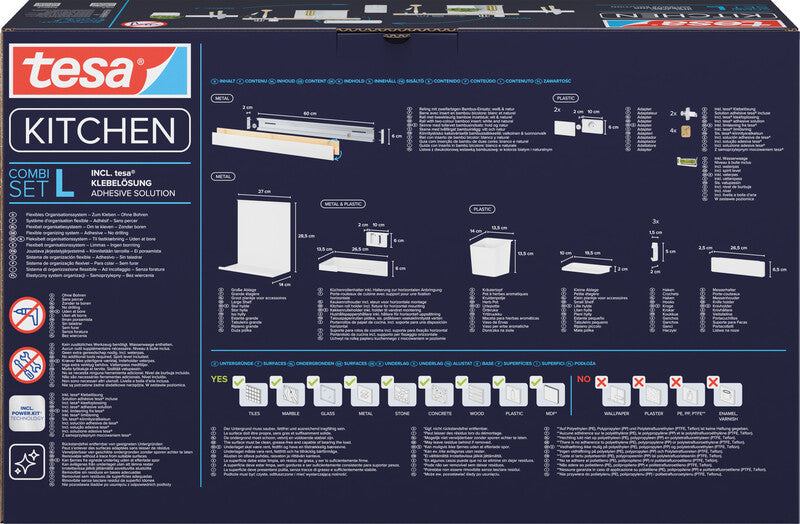The image size is (800, 524).
Task: Click the Messerhalter description text
Action: (726, 290)
